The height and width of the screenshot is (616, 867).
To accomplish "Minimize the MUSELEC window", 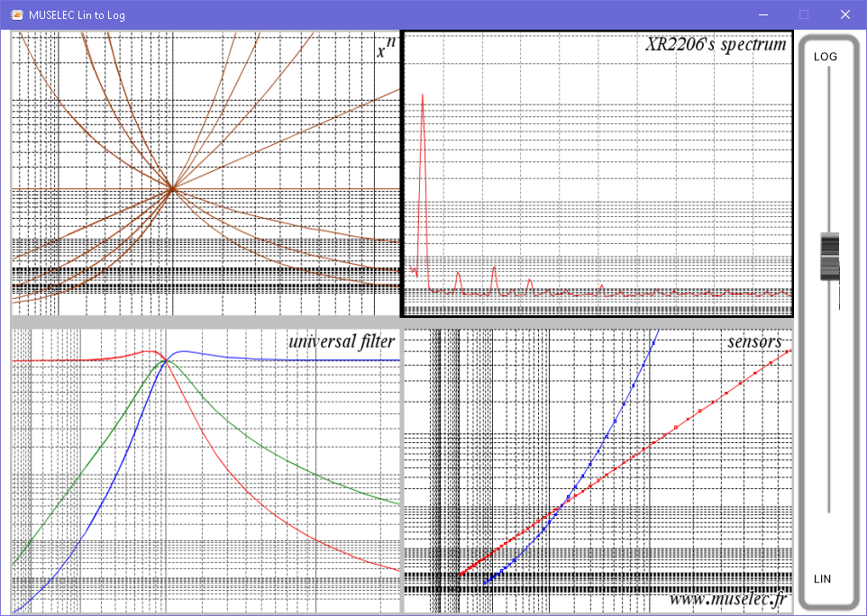I will coord(763,15).
